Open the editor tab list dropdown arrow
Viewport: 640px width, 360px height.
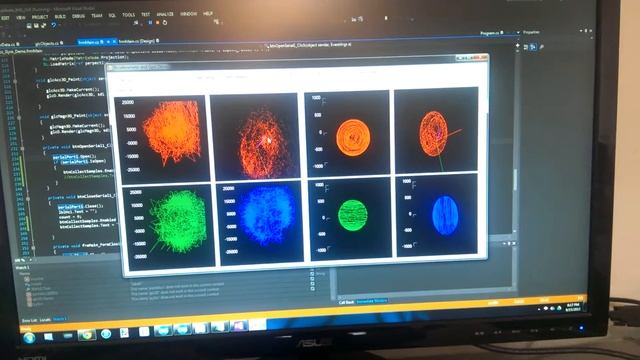(518, 33)
